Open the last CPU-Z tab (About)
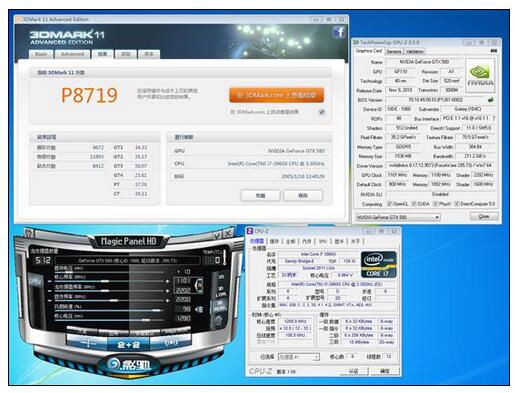This screenshot has width=515, height=393. tap(355, 241)
